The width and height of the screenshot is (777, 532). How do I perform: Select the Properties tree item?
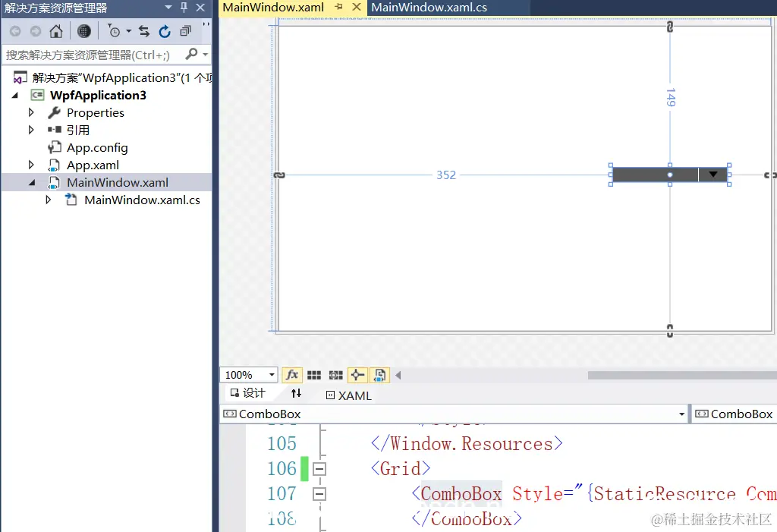95,112
